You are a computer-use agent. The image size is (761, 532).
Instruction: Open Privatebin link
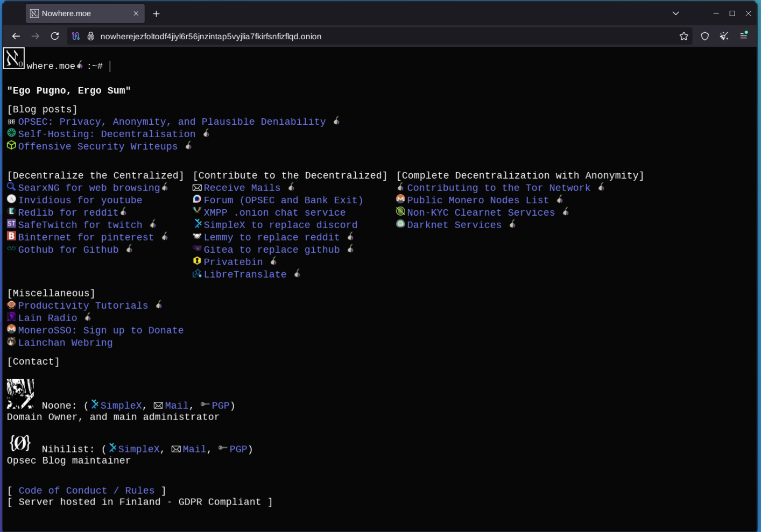(233, 263)
